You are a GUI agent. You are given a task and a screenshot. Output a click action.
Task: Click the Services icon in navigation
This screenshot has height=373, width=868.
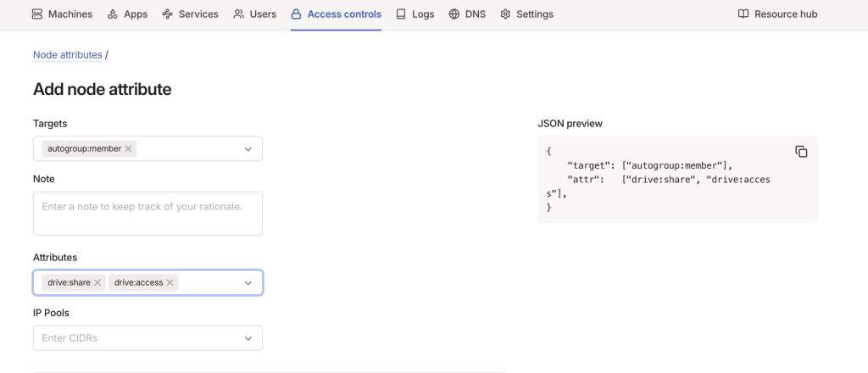point(168,14)
